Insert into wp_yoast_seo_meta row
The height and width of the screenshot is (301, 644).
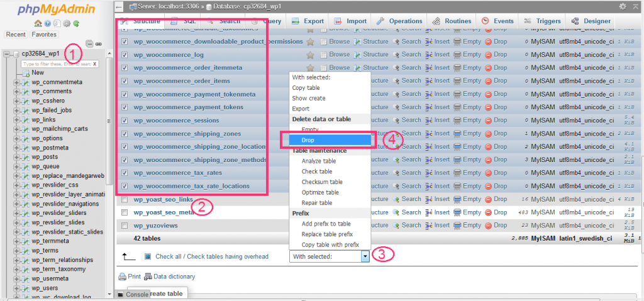(x=438, y=212)
